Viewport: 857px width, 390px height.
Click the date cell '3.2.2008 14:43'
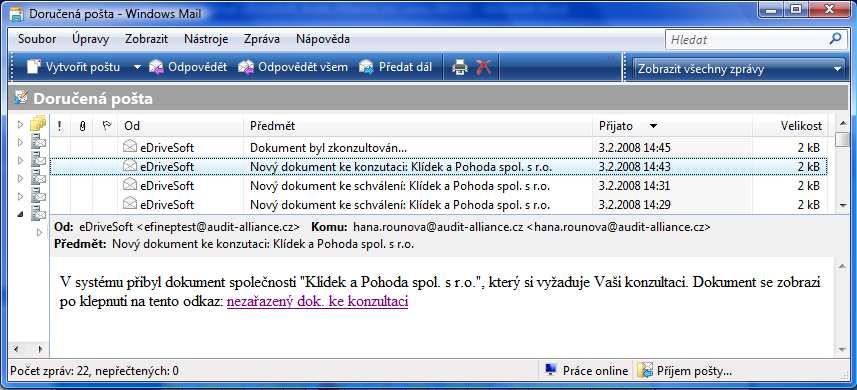(x=634, y=167)
